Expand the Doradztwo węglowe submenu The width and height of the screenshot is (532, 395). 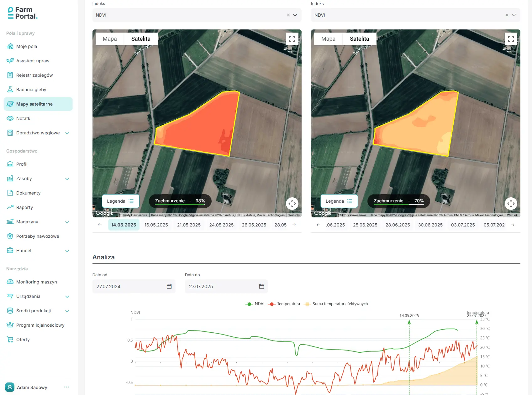tap(67, 133)
